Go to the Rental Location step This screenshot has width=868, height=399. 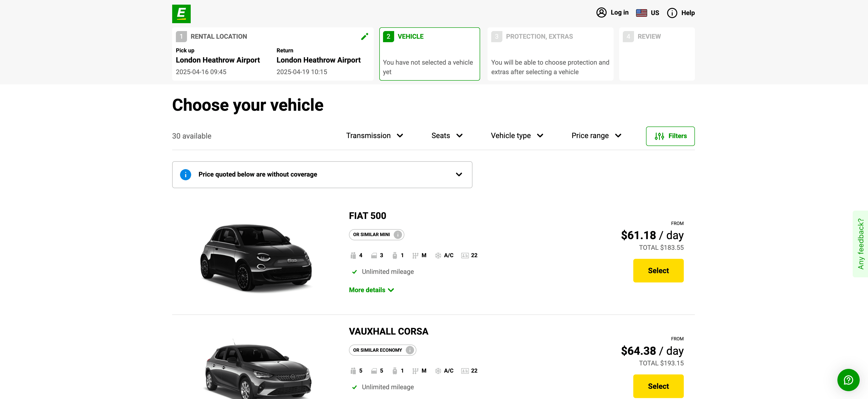(x=219, y=36)
